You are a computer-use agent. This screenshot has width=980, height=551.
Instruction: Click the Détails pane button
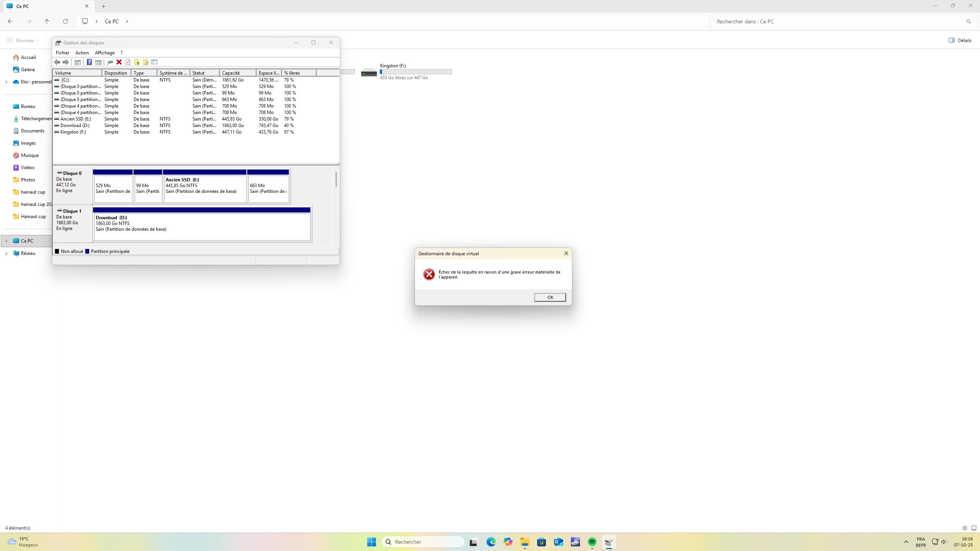pyautogui.click(x=960, y=40)
